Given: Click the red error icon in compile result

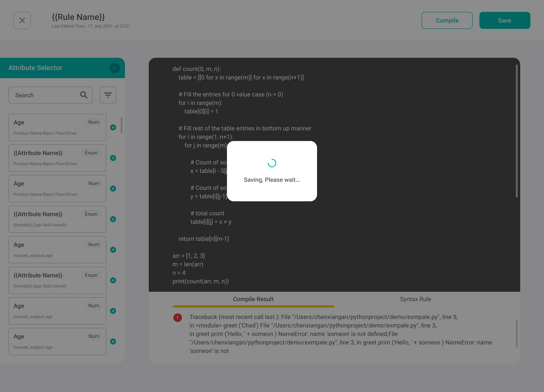Looking at the screenshot, I should point(177,318).
